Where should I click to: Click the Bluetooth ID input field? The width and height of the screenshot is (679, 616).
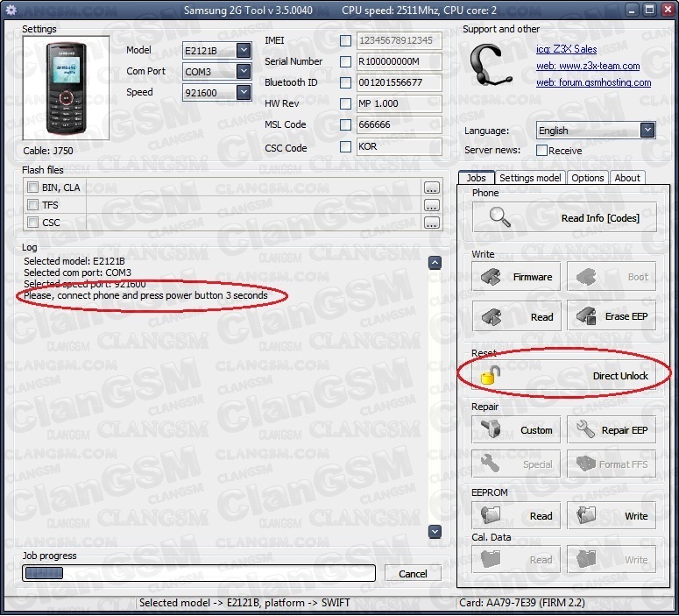pyautogui.click(x=399, y=82)
